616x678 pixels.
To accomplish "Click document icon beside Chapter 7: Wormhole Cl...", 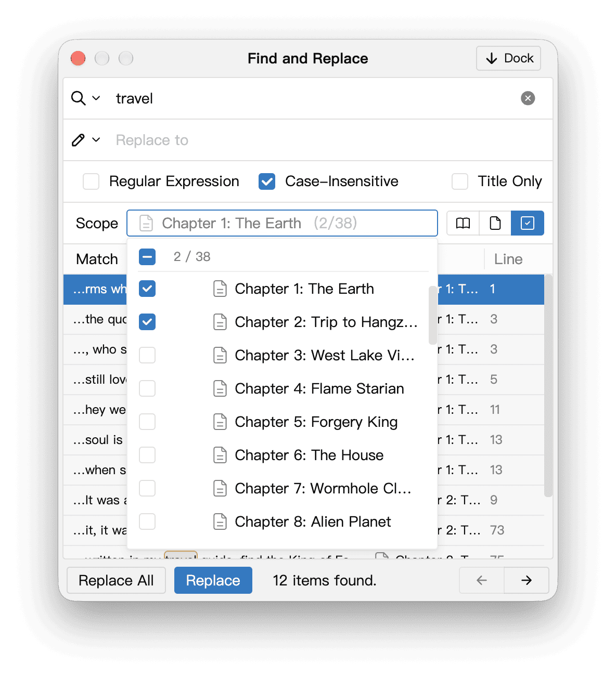I will pyautogui.click(x=220, y=488).
